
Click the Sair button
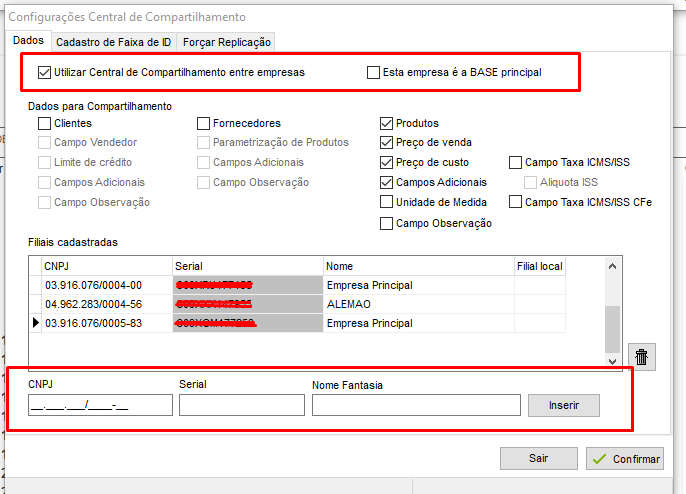[538, 458]
